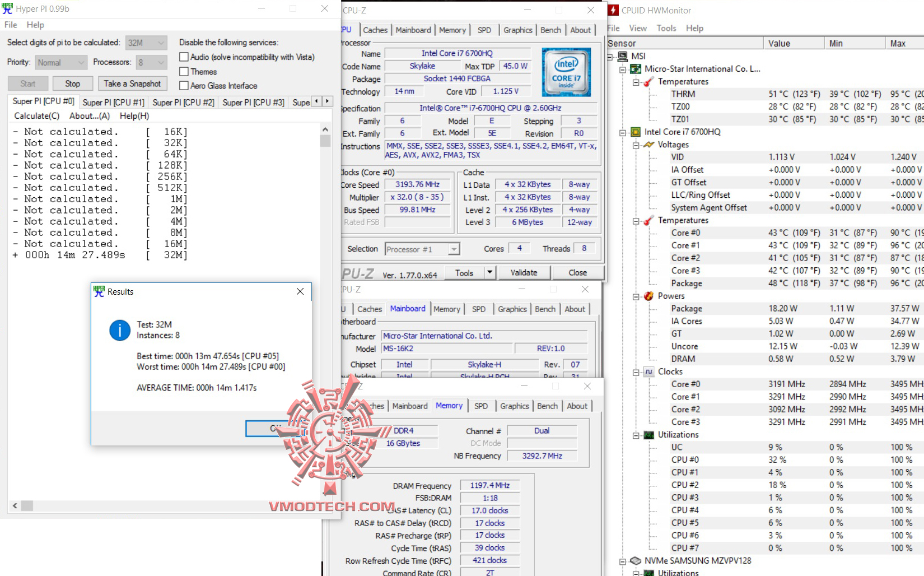
Task: Switch to Super PI [CPU #1] tab
Action: (x=114, y=103)
